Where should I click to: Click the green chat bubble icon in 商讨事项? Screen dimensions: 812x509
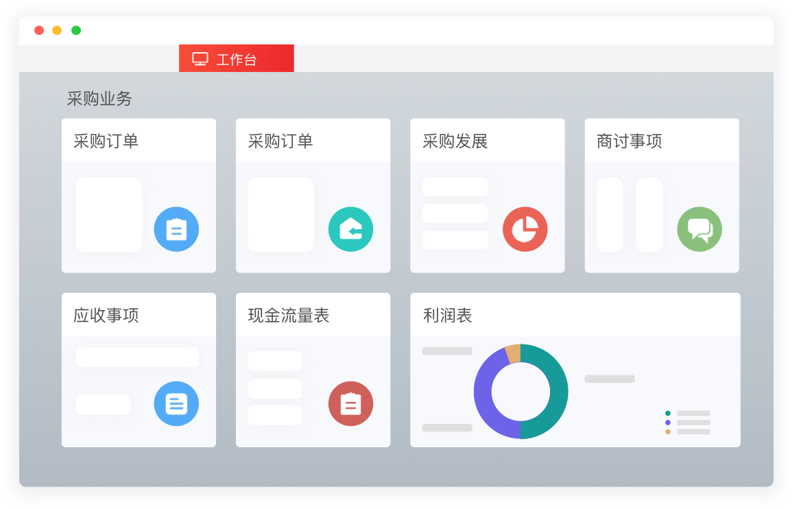700,229
